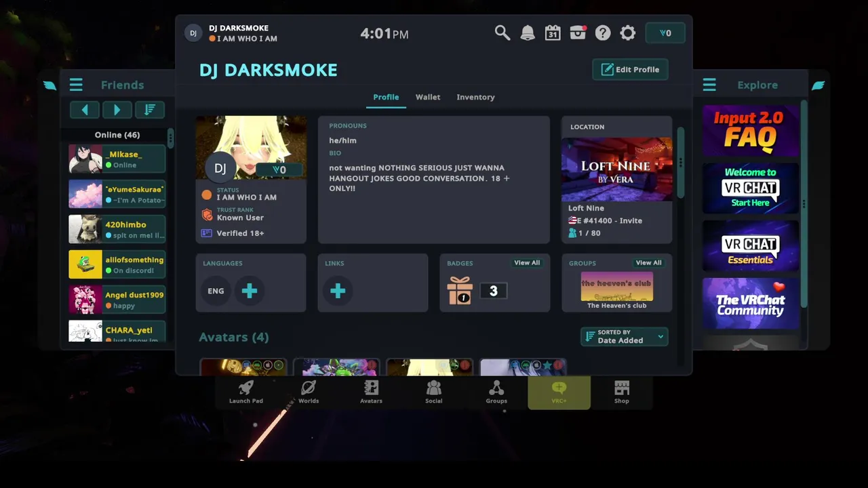Click the profile page scrollbar
Screen dimensions: 868x488
[680, 163]
